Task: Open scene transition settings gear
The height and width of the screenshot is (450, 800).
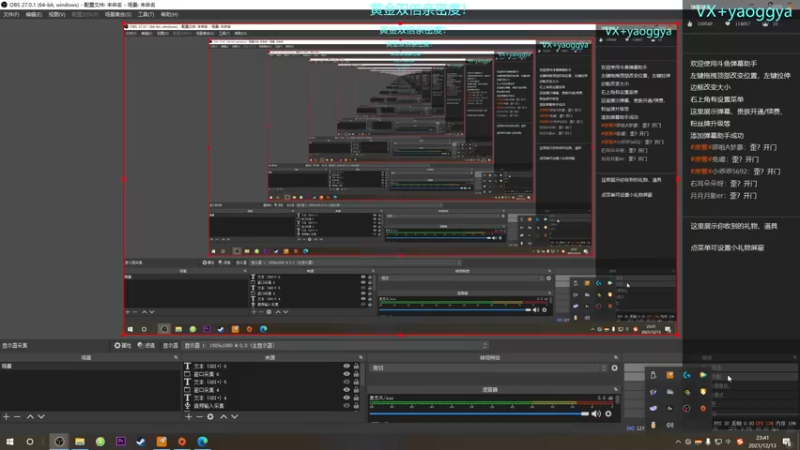Action: (x=614, y=368)
